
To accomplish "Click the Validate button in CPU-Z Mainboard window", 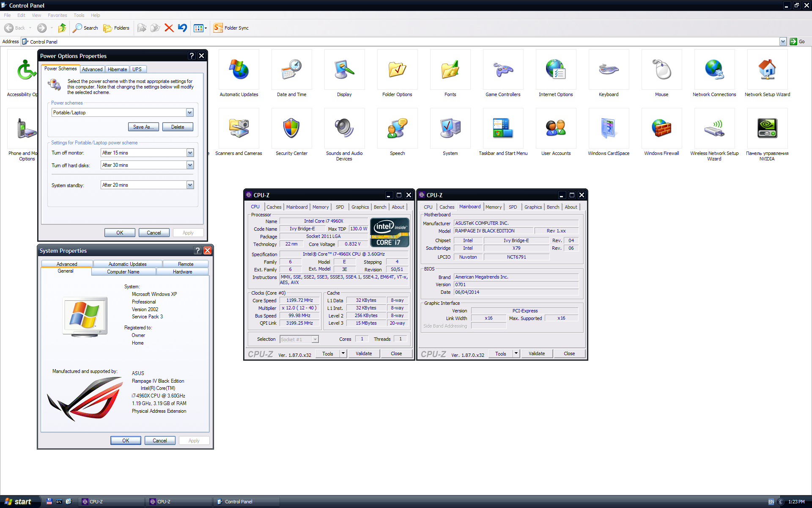I will (536, 353).
